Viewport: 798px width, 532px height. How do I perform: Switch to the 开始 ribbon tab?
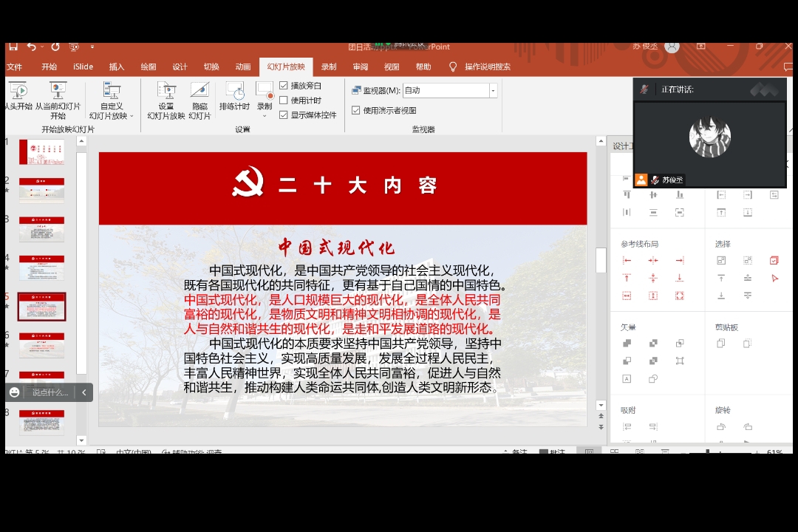click(x=50, y=66)
